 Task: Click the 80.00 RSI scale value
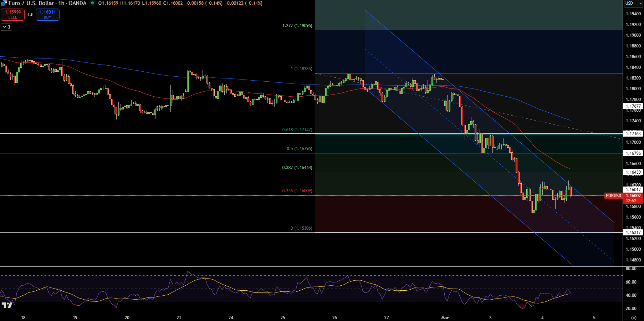point(631,269)
